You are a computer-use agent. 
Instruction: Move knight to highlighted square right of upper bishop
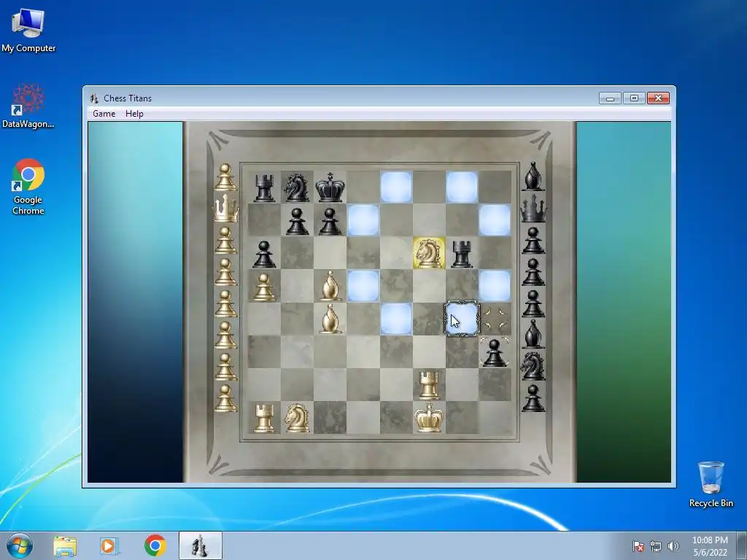(363, 286)
